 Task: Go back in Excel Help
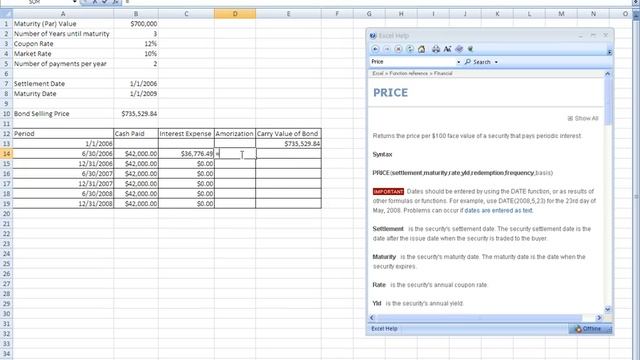376,49
